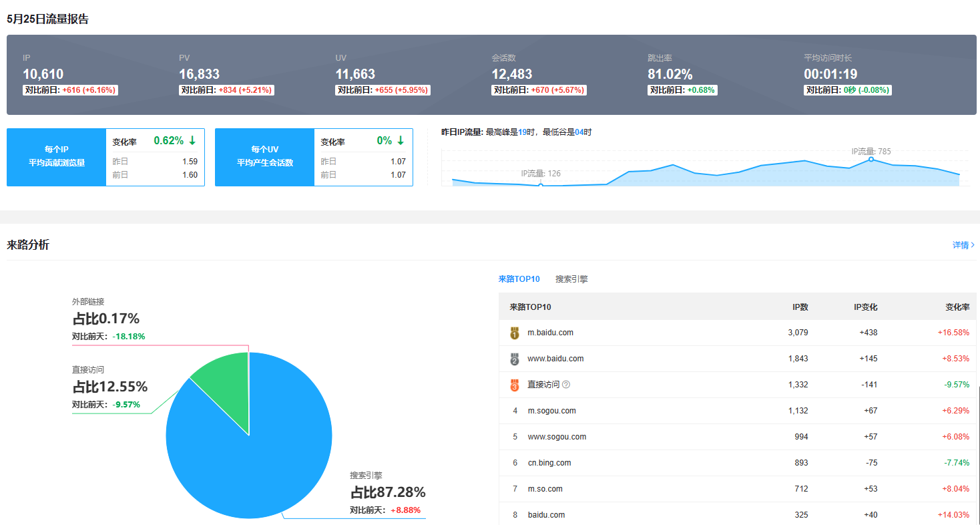The width and height of the screenshot is (980, 525).
Task: Click the www.baidu.com source entry
Action: (555, 359)
